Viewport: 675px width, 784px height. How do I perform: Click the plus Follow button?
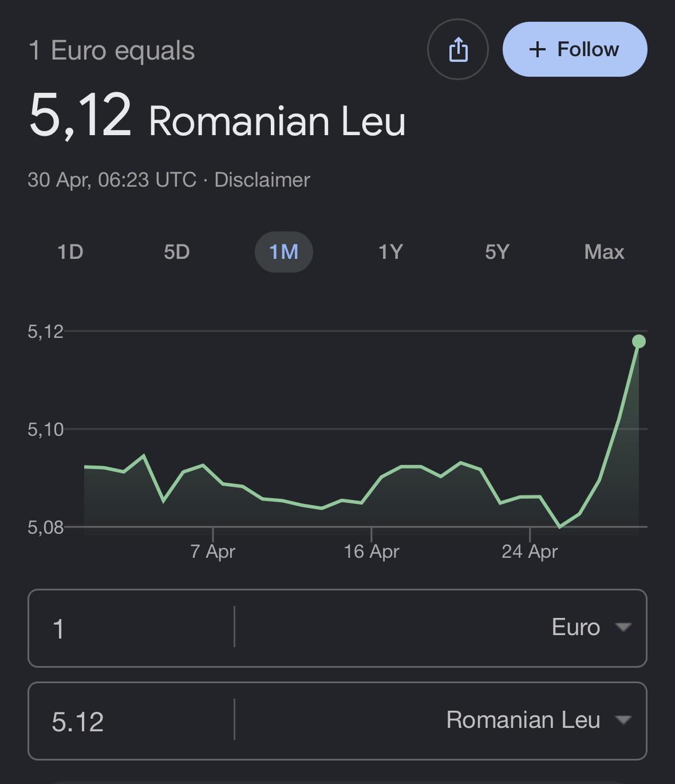[x=575, y=49]
